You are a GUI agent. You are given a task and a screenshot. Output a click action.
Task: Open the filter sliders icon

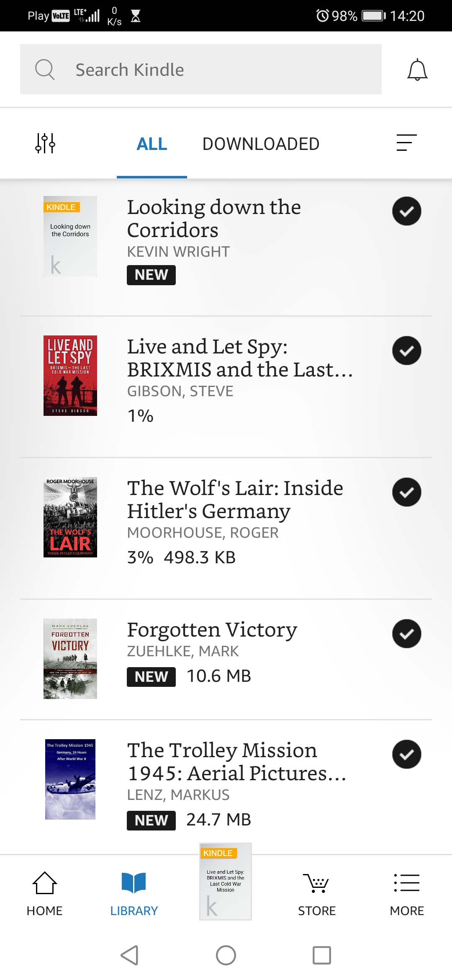(45, 143)
